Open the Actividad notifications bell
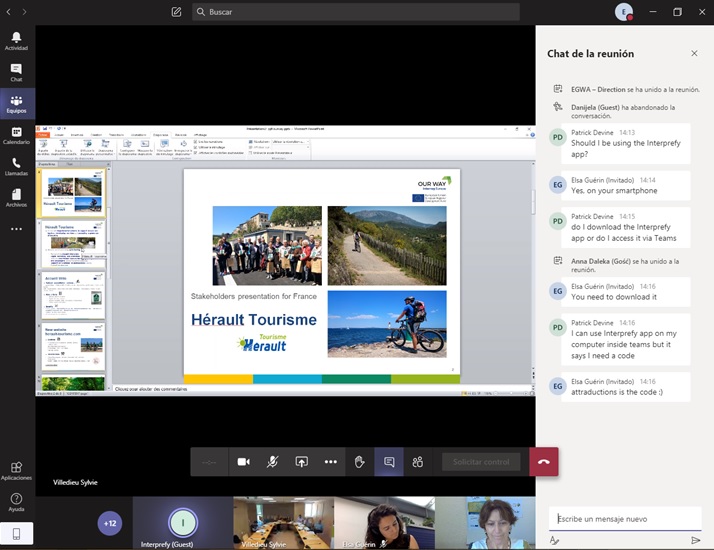 16,41
